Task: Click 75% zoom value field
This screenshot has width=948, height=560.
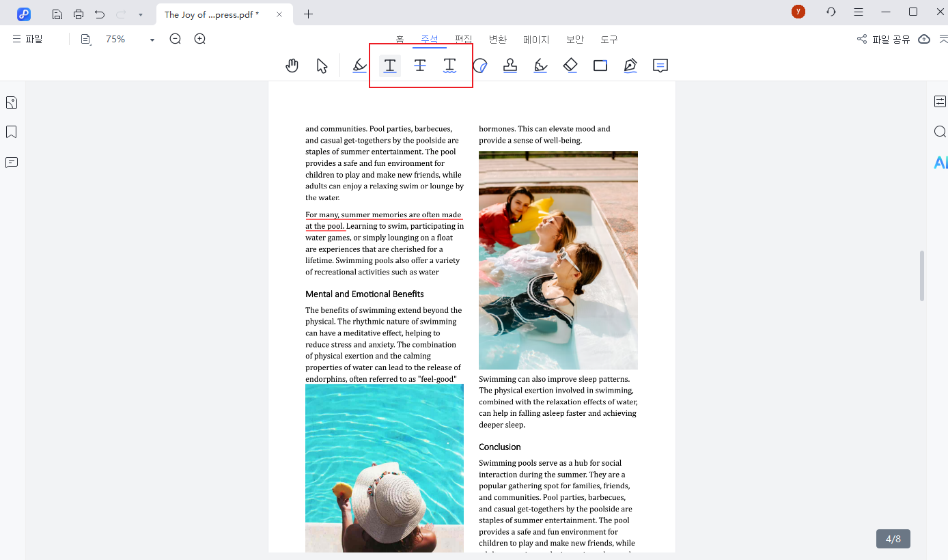Action: tap(115, 40)
